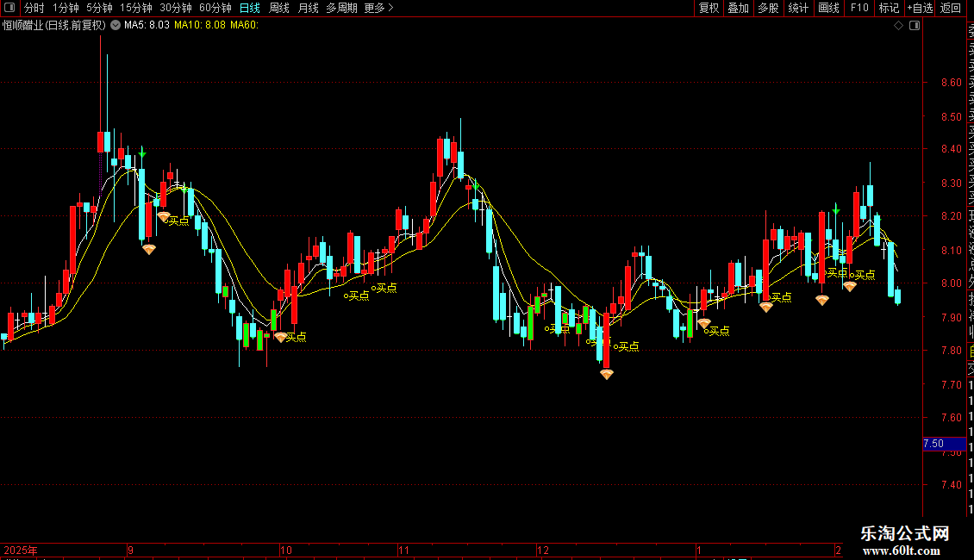Switch to 分时 intraday view

click(x=34, y=8)
